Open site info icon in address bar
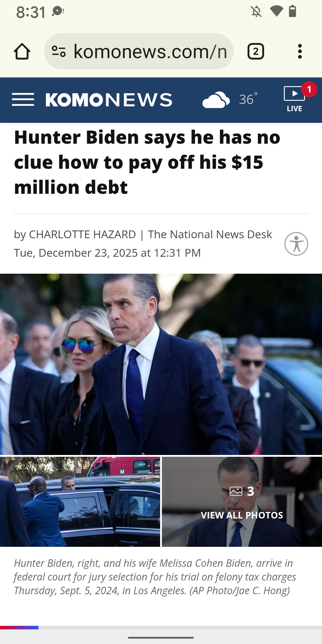Screen dimensions: 322x644 pos(59,51)
